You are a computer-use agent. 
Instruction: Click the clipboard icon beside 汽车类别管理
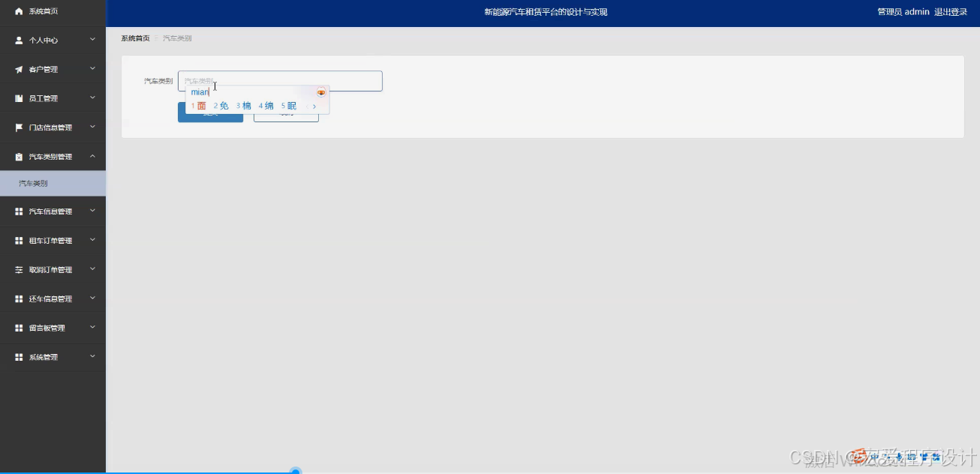[19, 157]
